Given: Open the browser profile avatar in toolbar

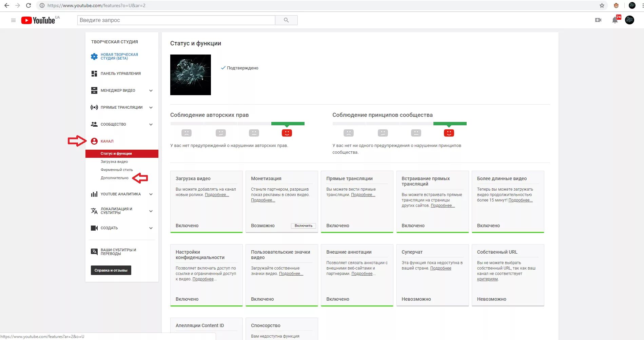Looking at the screenshot, I should [632, 5].
